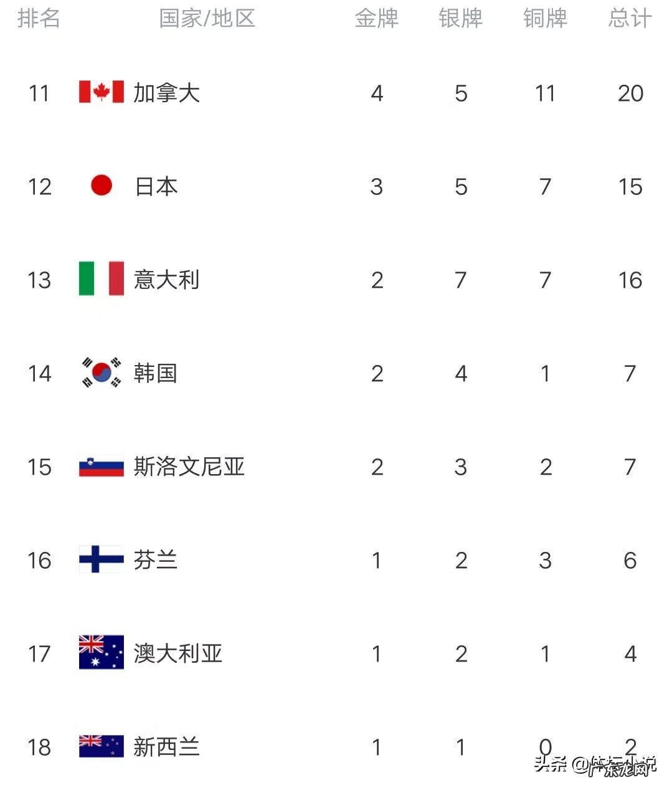672x788 pixels.
Task: Select the South Korea flag icon
Action: (x=101, y=372)
